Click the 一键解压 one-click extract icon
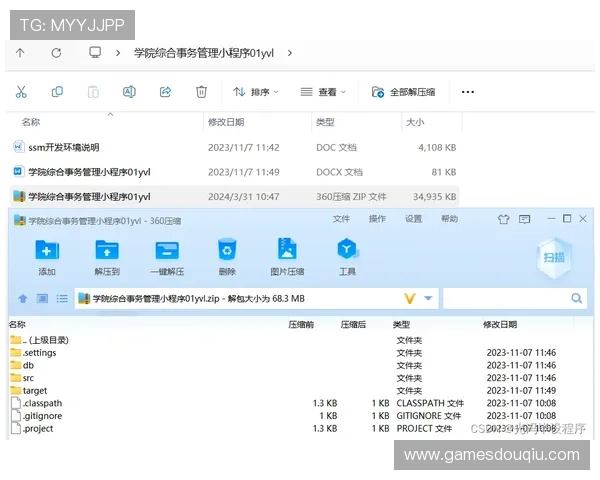This screenshot has width=600, height=480. (167, 256)
